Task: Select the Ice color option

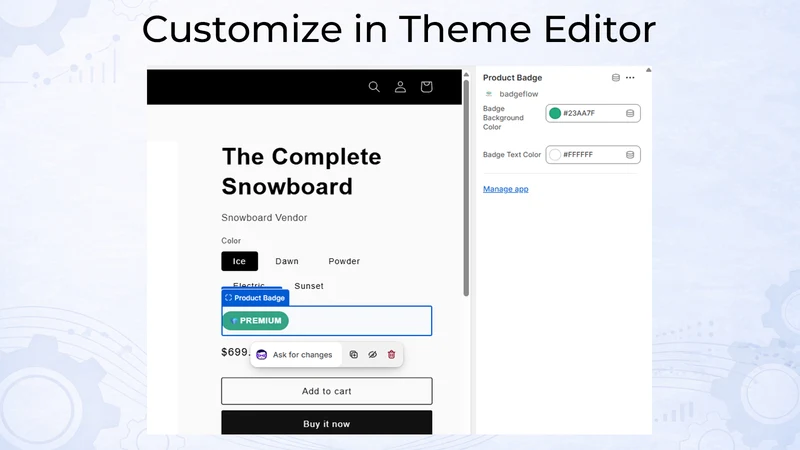Action: [x=239, y=261]
